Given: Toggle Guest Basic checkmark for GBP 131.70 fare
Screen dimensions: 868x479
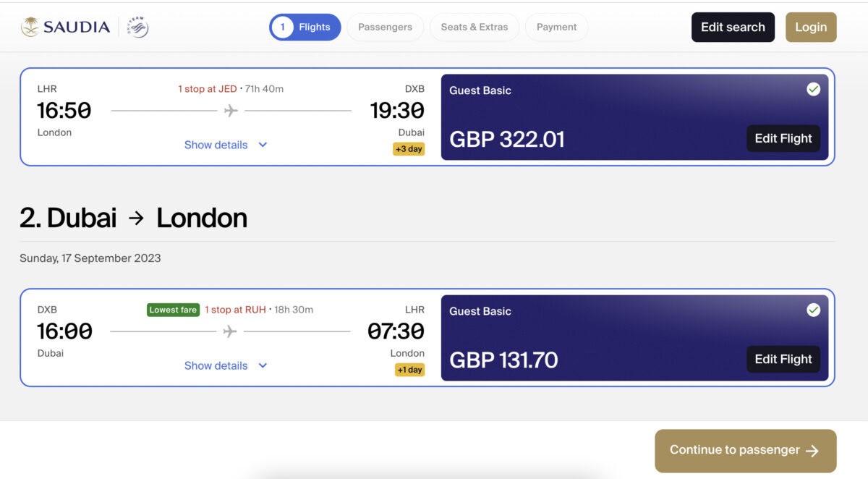Looking at the screenshot, I should point(814,310).
